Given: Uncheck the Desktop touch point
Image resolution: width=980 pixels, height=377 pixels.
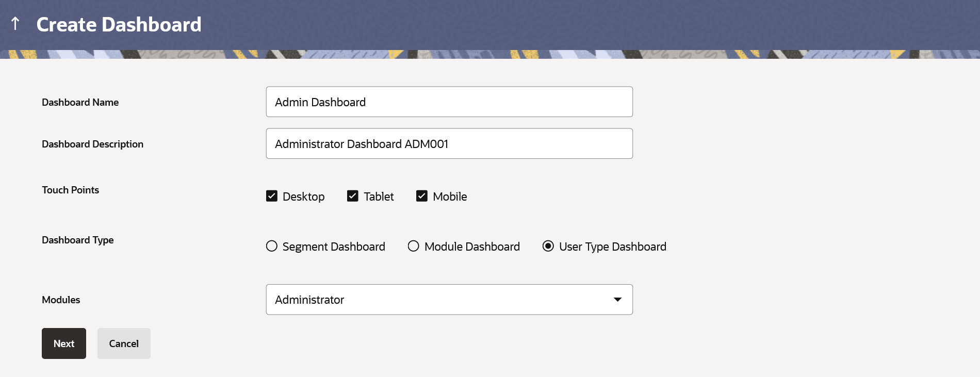Looking at the screenshot, I should tap(272, 196).
